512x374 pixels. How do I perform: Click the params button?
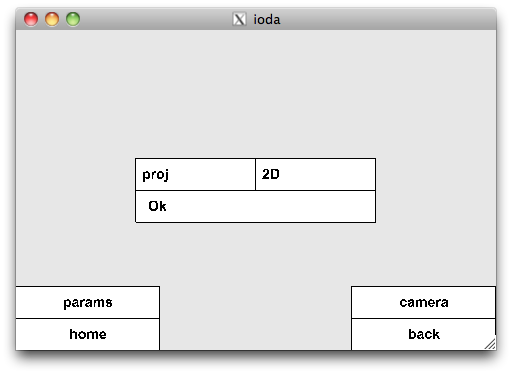[88, 302]
